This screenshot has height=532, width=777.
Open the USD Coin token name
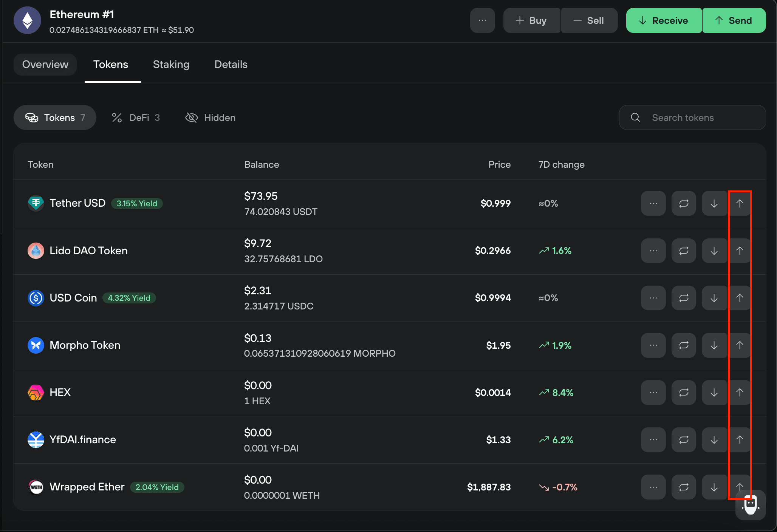pos(73,298)
